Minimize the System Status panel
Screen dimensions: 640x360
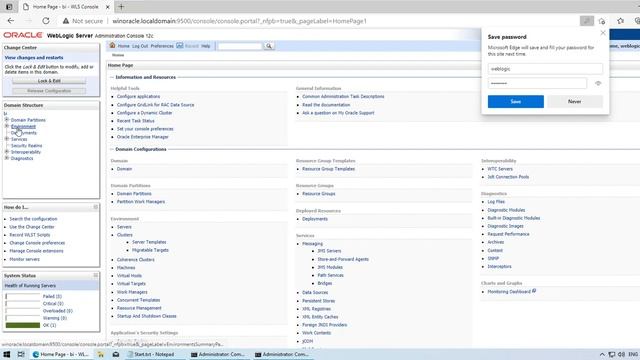96,276
